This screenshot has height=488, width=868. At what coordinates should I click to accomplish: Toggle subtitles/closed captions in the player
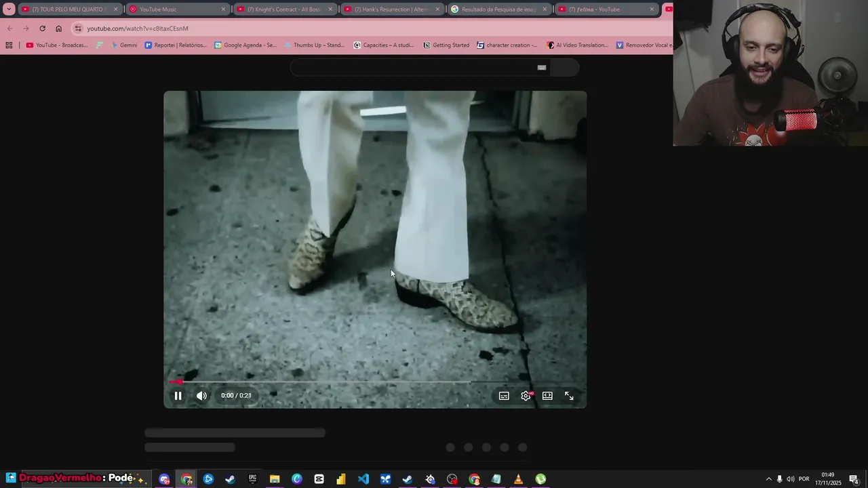tap(504, 396)
